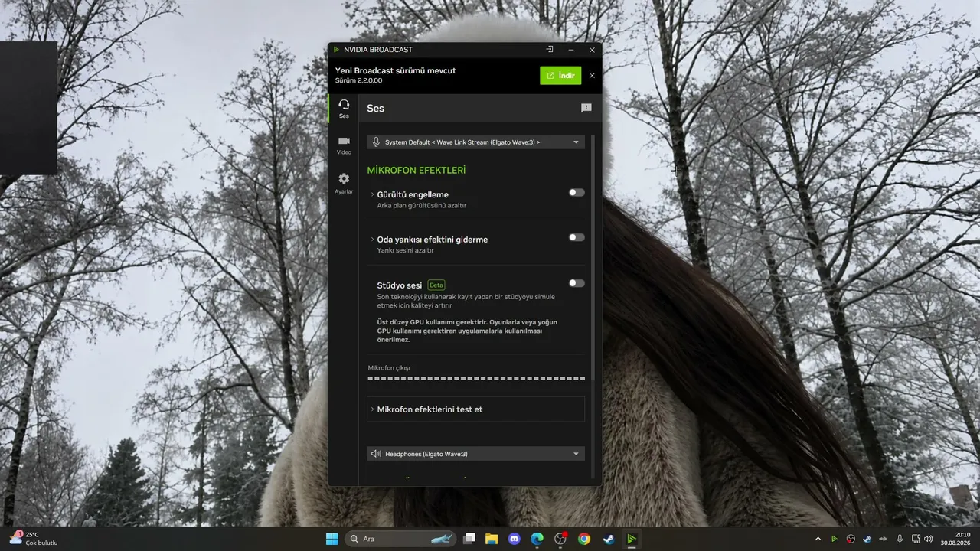980x551 pixels.
Task: Click the microphone tray icon
Action: pyautogui.click(x=900, y=539)
